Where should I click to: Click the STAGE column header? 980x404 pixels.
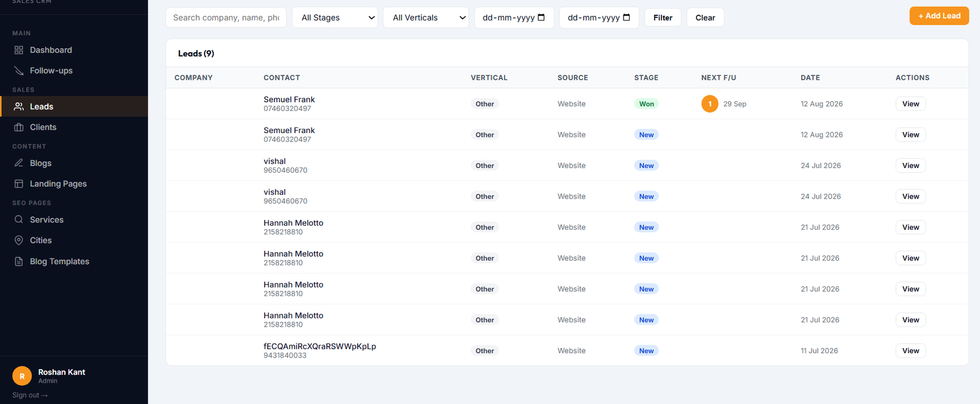point(646,78)
